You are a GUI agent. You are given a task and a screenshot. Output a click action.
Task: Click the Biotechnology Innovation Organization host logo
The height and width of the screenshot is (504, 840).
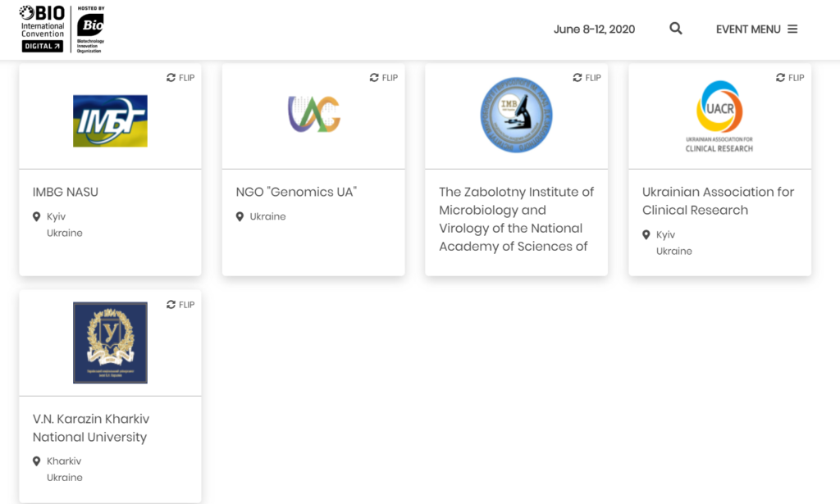pyautogui.click(x=90, y=30)
